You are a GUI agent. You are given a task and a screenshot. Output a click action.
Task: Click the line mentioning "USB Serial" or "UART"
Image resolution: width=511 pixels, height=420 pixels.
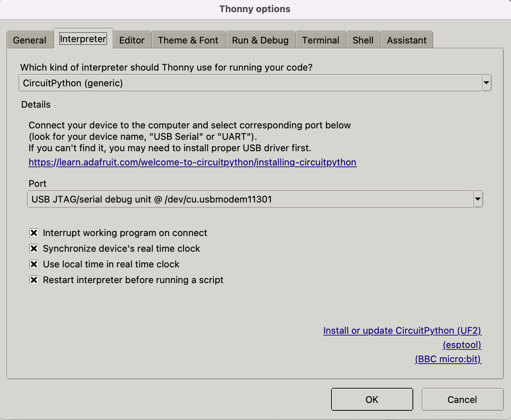point(143,137)
